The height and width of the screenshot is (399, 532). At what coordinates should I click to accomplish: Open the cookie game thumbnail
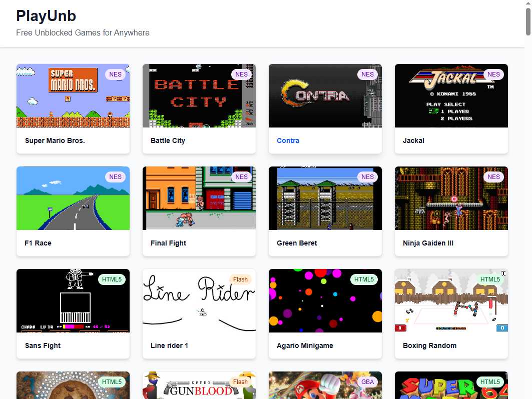73,385
